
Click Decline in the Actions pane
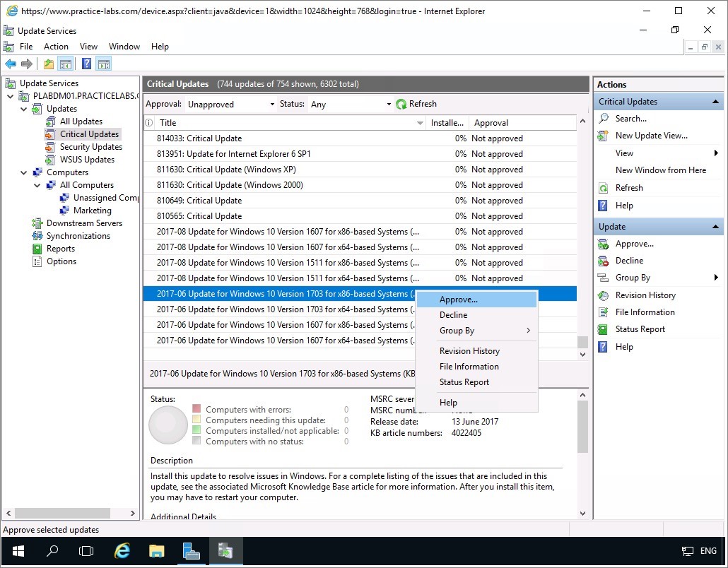[629, 261]
